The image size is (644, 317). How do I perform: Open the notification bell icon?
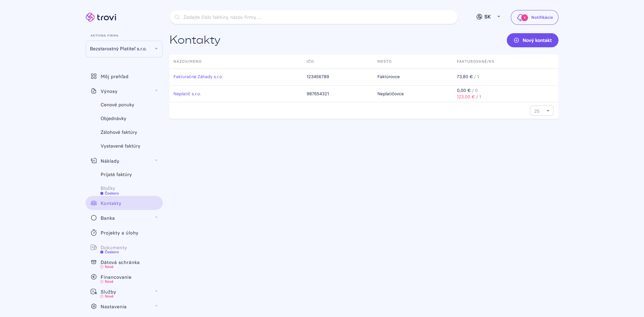520,17
